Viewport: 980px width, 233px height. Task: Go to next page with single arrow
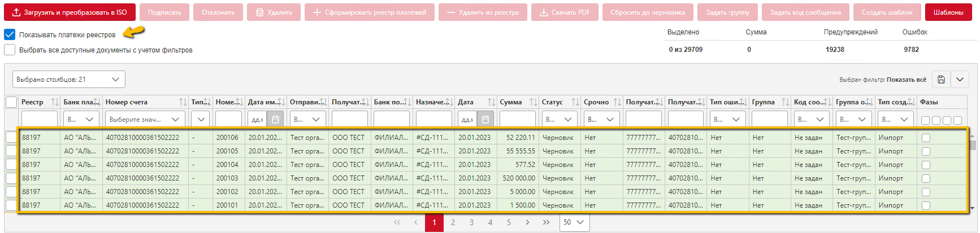(527, 222)
